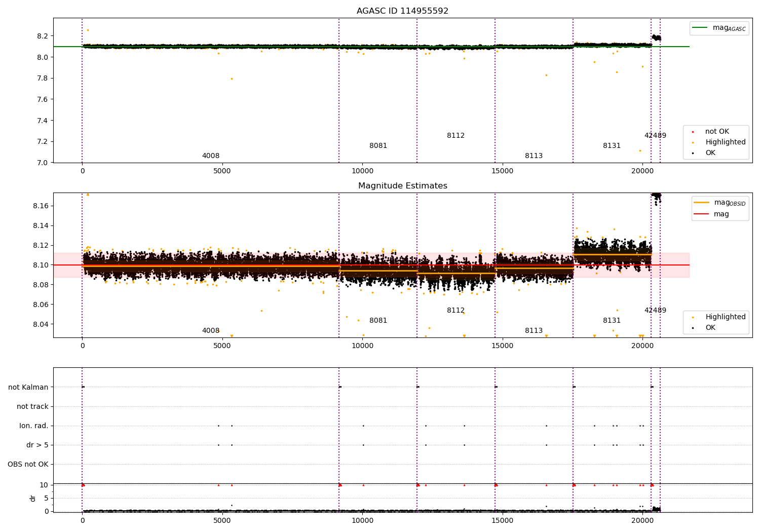Click the 10 tick on the dr axis
The image size is (760, 532).
[x=44, y=485]
